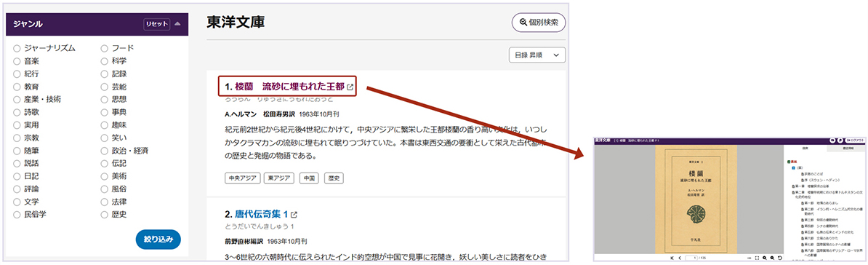This screenshot has width=868, height=265.
Task: Click the 第一章 chapter page icon
Action: (792, 186)
